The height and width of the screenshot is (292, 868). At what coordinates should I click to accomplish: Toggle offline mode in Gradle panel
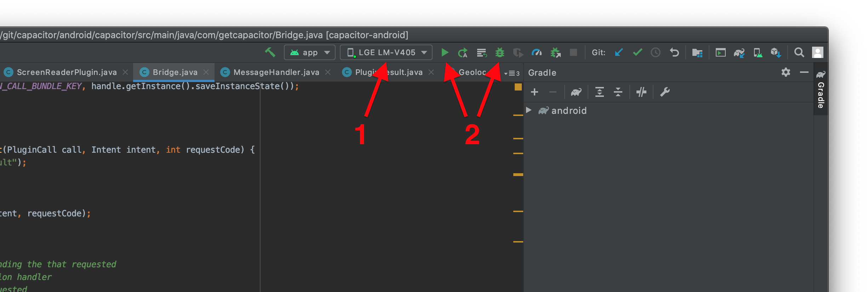pos(641,92)
